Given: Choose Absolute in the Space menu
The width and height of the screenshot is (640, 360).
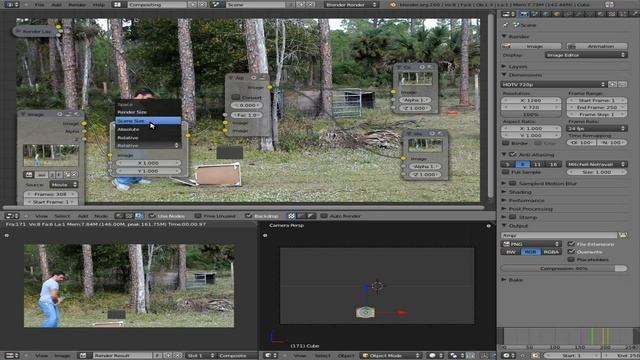Looking at the screenshot, I should [148, 129].
